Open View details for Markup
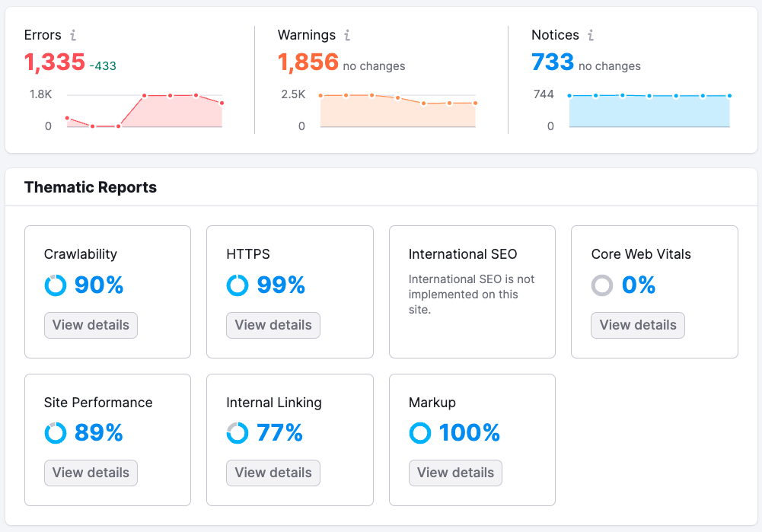This screenshot has height=532, width=762. [455, 473]
